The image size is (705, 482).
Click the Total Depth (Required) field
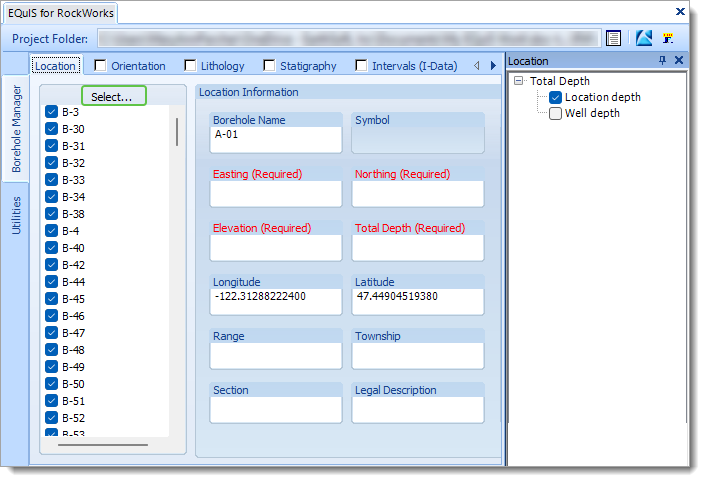[418, 247]
